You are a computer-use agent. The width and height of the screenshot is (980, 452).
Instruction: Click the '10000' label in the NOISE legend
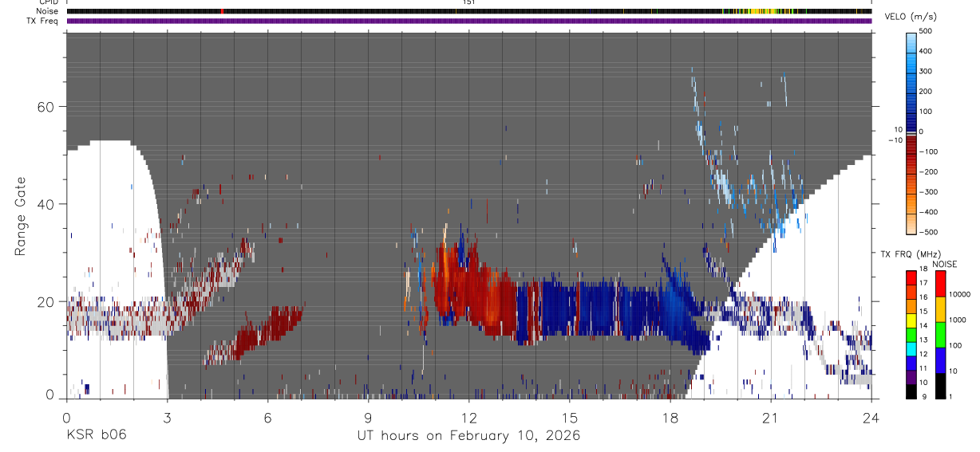(x=958, y=295)
